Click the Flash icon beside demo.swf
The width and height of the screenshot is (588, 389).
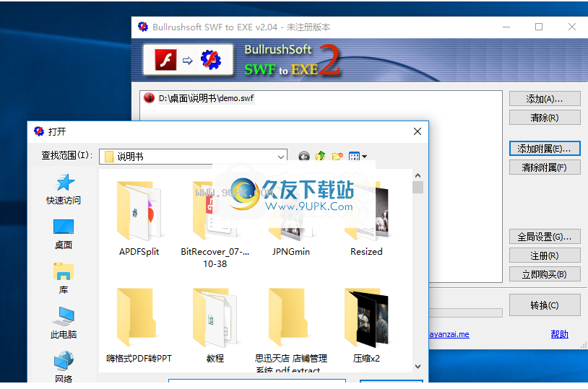(149, 98)
